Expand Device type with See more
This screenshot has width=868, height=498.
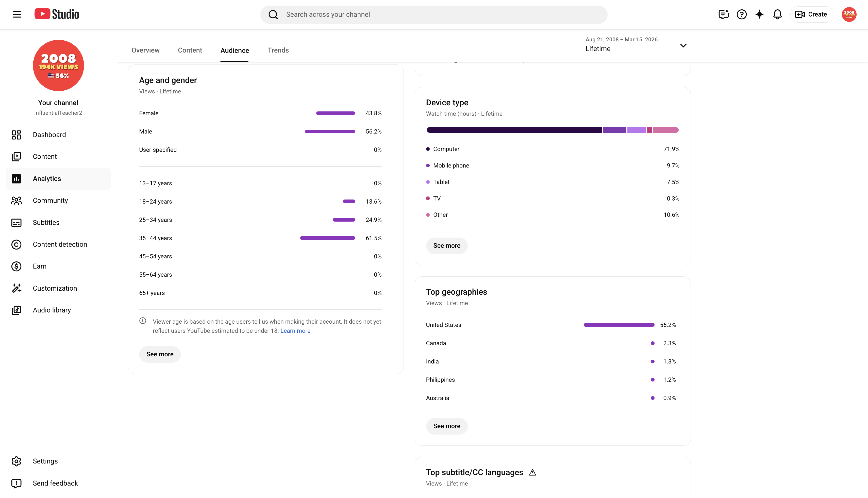pos(447,246)
